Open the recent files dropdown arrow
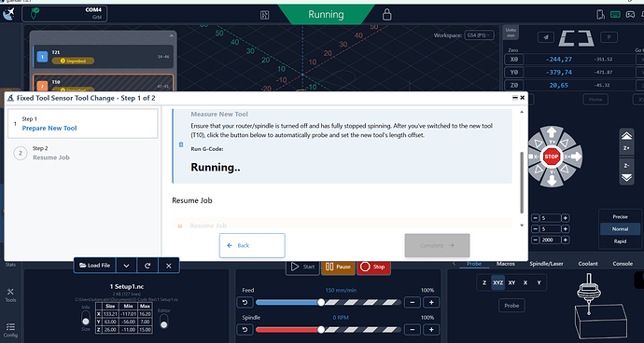644x343 pixels. point(127,266)
